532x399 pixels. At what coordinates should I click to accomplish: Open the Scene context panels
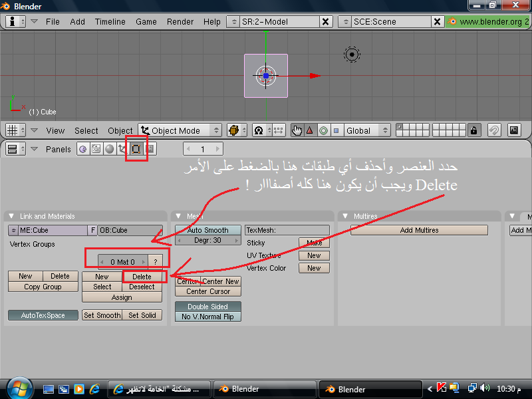150,149
